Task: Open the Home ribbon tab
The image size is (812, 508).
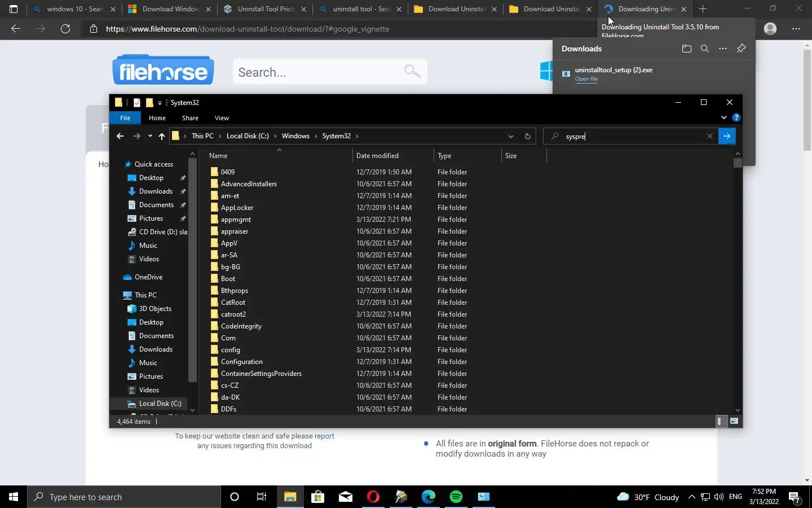Action: pos(157,118)
